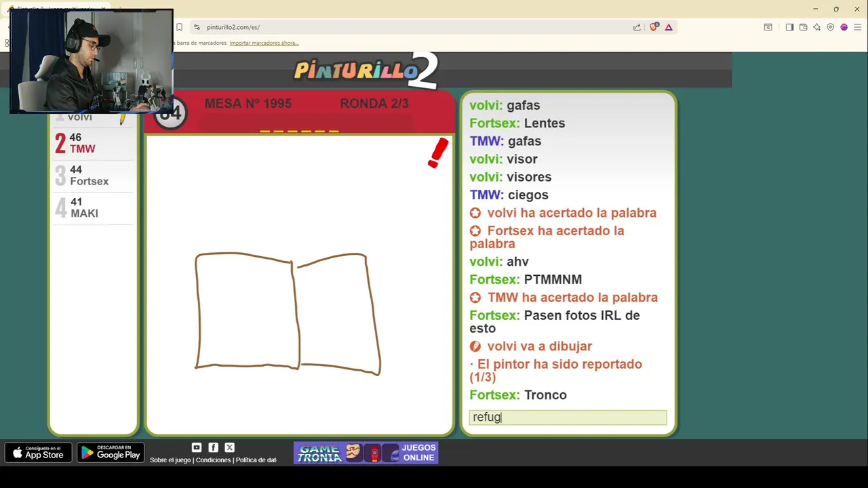Click the red exclamation report icon
This screenshot has height=488, width=868.
tap(438, 152)
